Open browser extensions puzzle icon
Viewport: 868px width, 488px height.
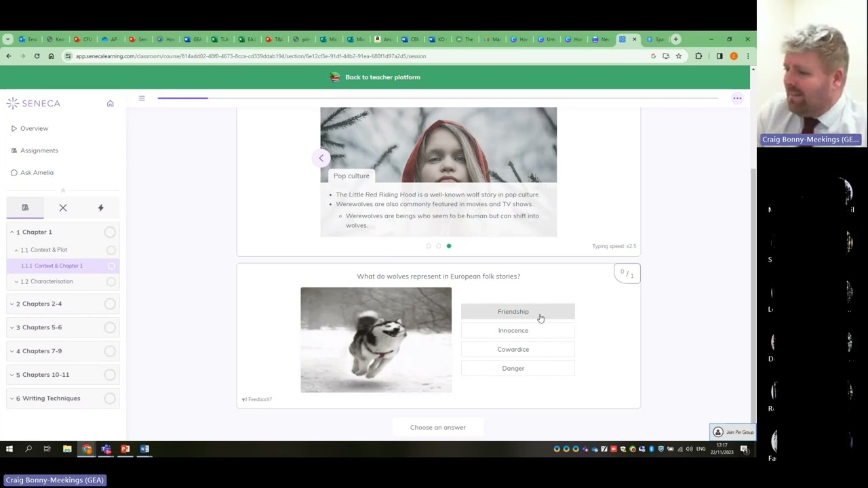coord(698,56)
